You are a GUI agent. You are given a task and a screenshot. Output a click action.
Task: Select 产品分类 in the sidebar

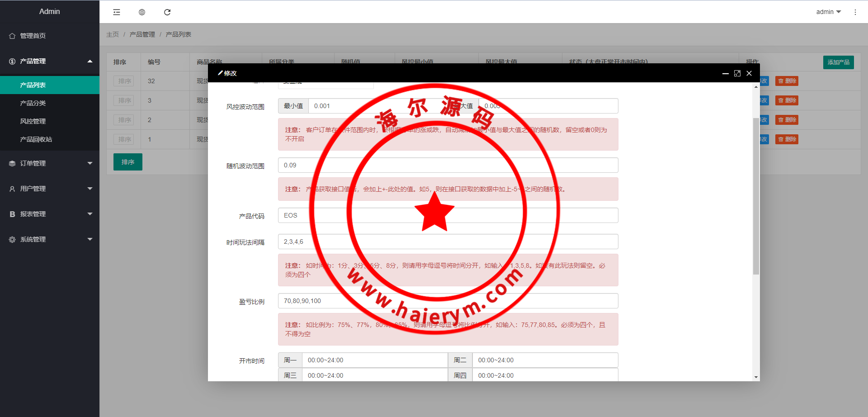[33, 103]
